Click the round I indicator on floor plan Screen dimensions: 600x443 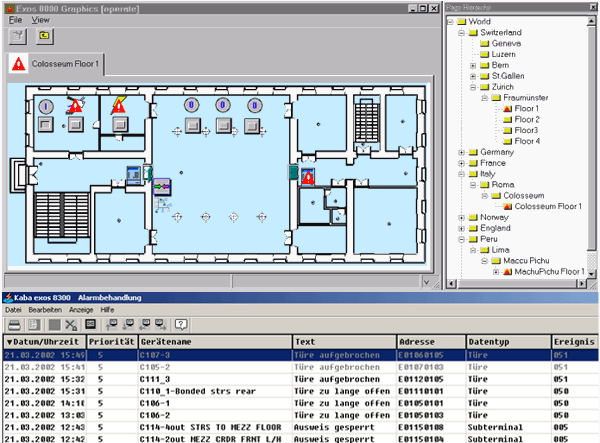coord(46,106)
